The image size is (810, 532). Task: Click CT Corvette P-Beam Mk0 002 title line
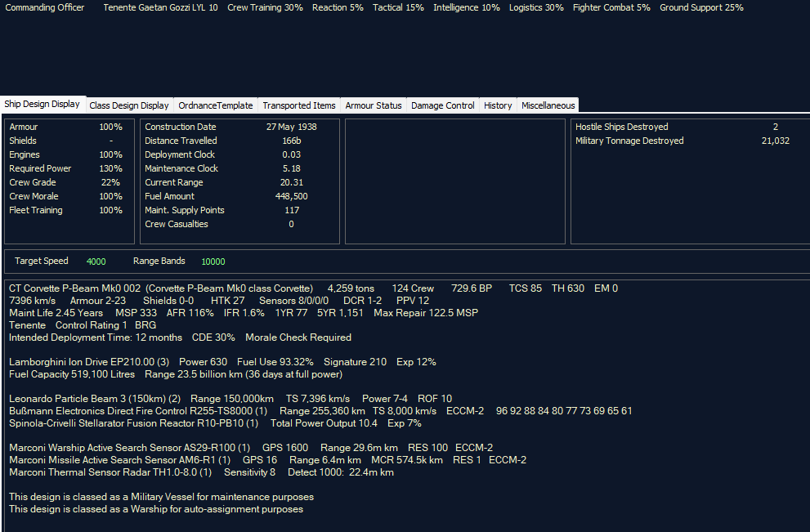(x=313, y=288)
